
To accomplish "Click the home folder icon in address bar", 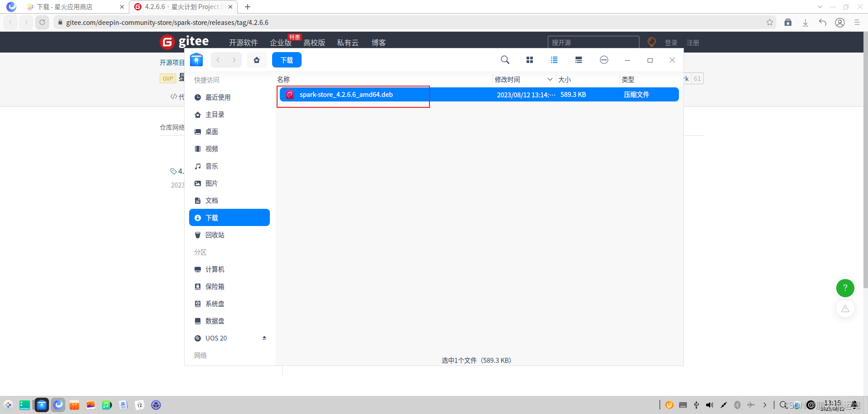I will click(x=257, y=60).
